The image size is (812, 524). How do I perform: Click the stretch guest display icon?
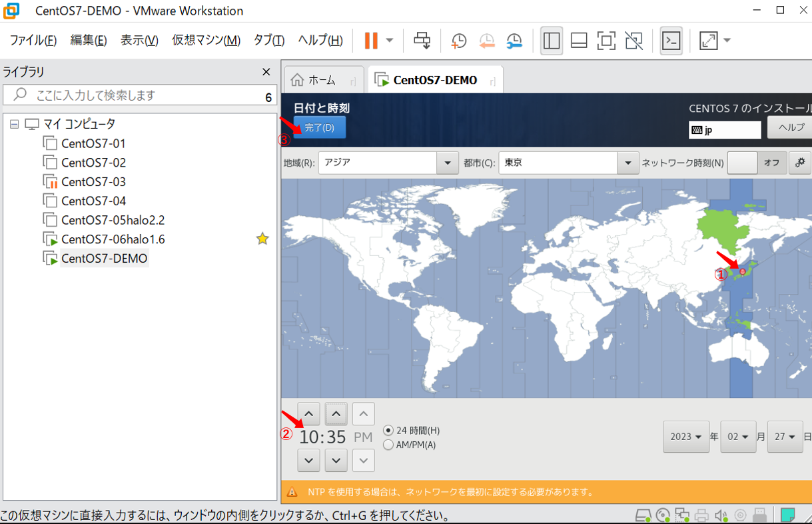point(708,41)
